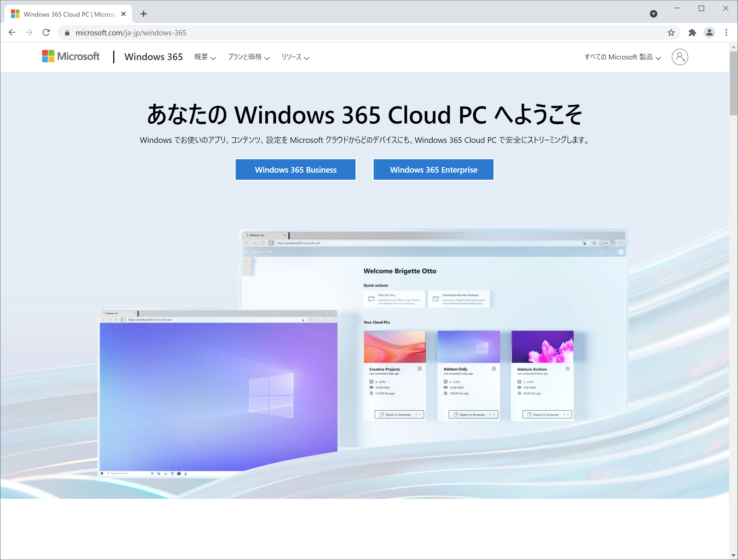Click the あなたの Windows 365 Cloud PC heading
The image size is (738, 560).
click(x=364, y=115)
